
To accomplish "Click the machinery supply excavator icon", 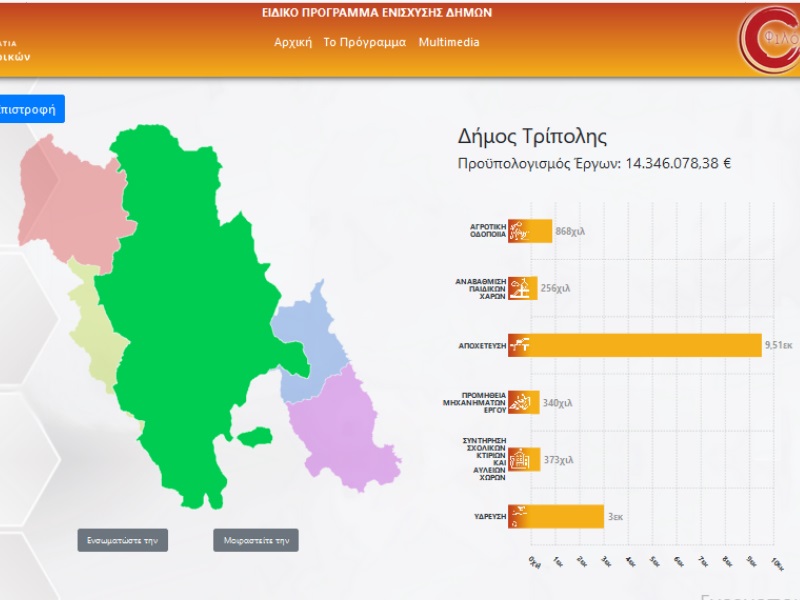I will click(x=519, y=403).
